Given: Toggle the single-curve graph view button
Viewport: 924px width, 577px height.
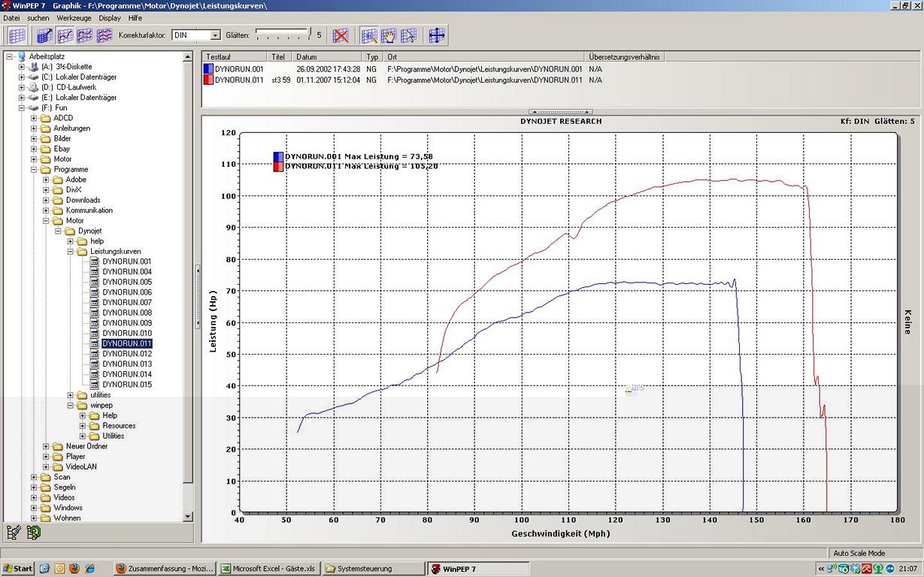Looking at the screenshot, I should tap(65, 35).
